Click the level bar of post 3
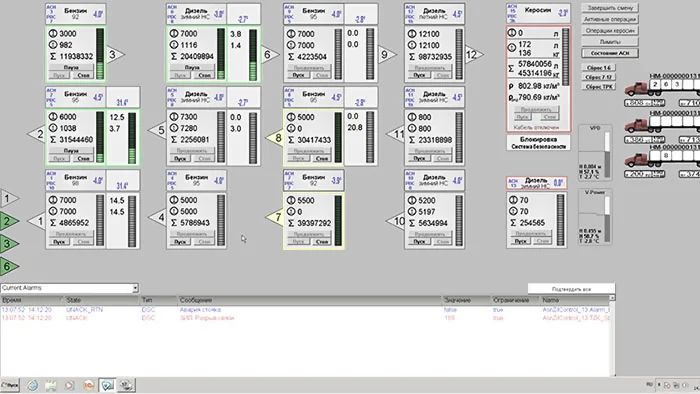This screenshot has height=394, width=700. coord(100,54)
